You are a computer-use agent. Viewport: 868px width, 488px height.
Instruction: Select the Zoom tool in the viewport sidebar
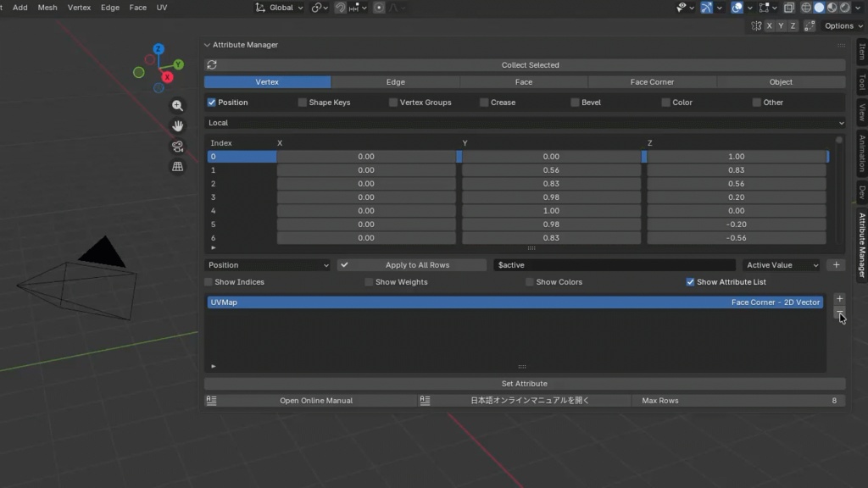point(178,106)
